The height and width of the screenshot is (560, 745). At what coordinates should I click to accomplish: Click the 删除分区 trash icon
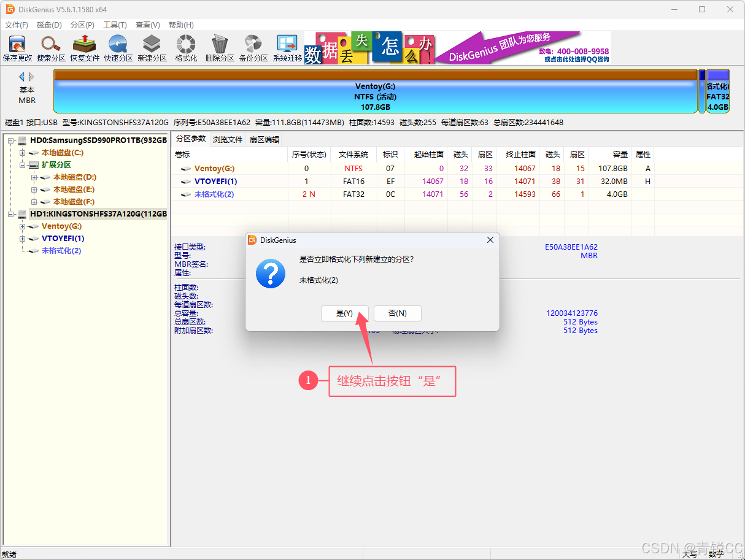220,48
